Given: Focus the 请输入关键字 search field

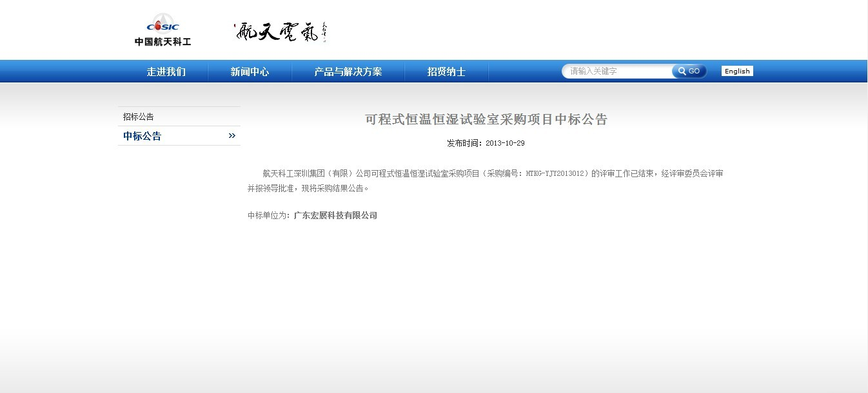Looking at the screenshot, I should coord(617,72).
